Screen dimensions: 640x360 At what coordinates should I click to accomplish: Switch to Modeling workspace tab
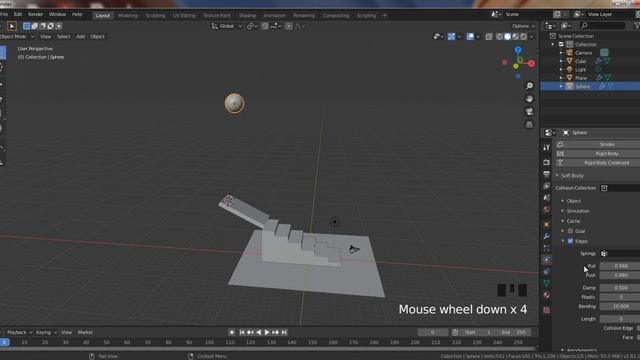pyautogui.click(x=128, y=16)
